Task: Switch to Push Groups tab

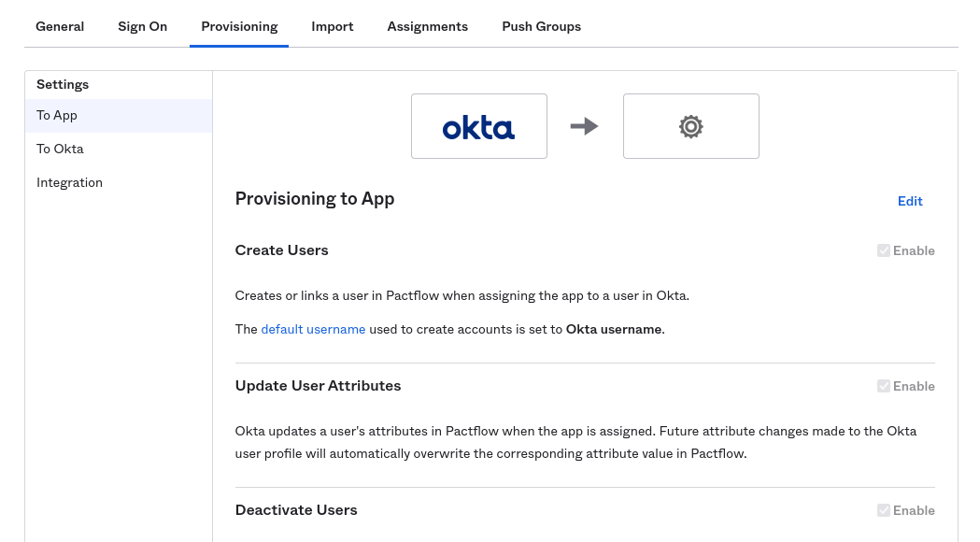Action: point(541,26)
